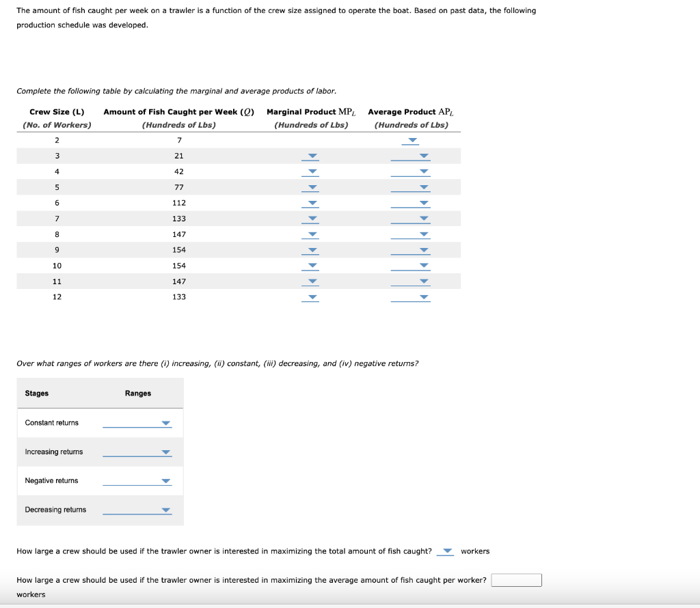Open crew size dropdown for maximizing total fish
Screen dimensions: 700x608
tap(445, 551)
